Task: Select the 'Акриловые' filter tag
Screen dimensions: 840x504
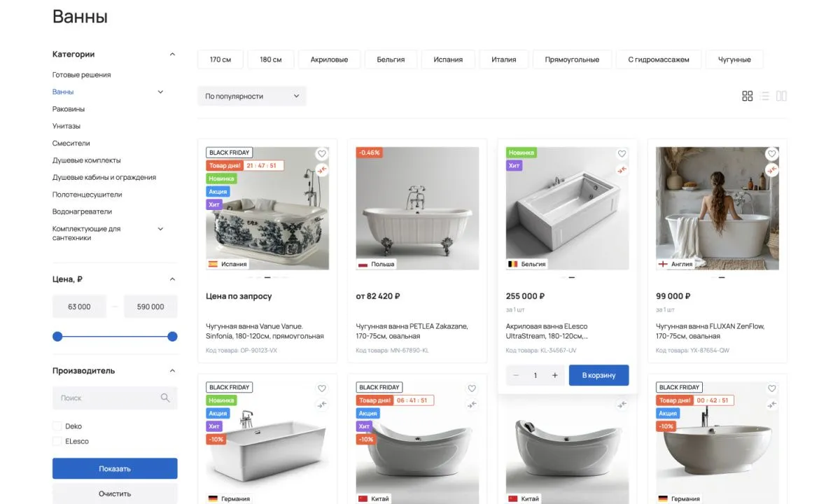Action: [329, 59]
